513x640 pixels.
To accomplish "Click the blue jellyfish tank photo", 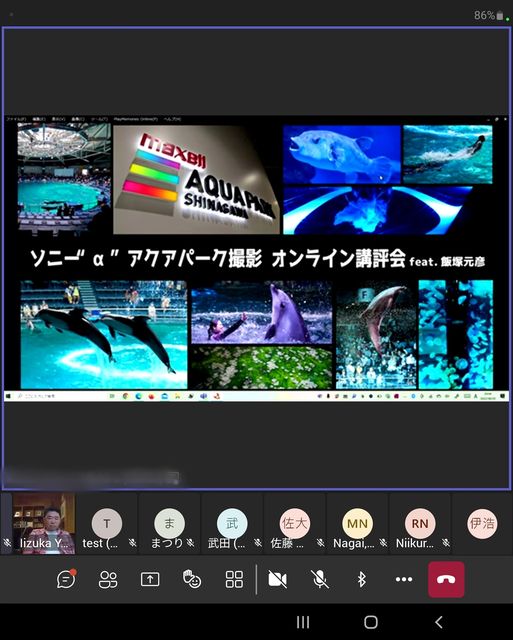I will [x=378, y=211].
